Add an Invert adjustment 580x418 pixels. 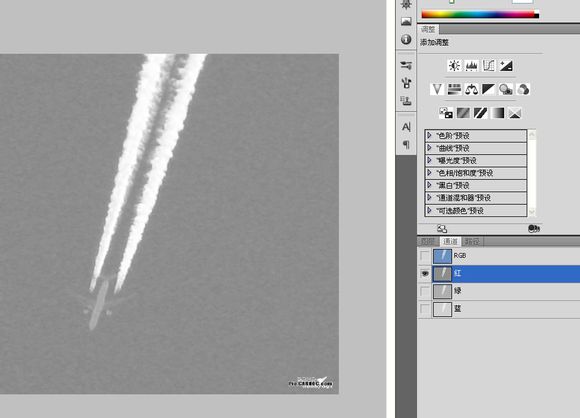pos(446,113)
